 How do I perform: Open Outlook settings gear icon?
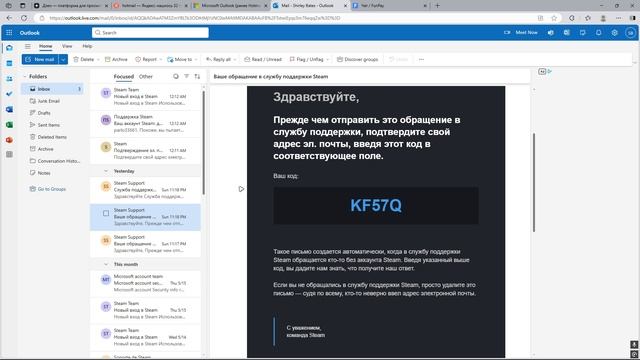coord(614,33)
